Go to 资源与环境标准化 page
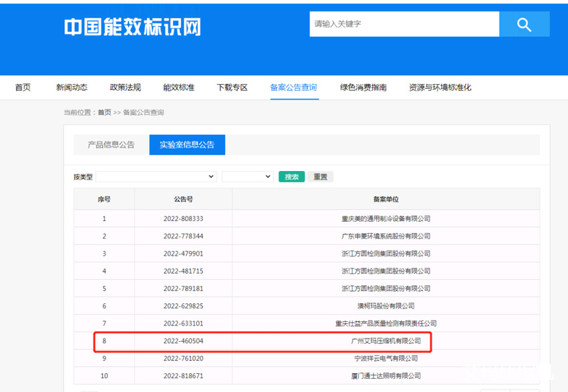568x392 pixels. tap(440, 87)
